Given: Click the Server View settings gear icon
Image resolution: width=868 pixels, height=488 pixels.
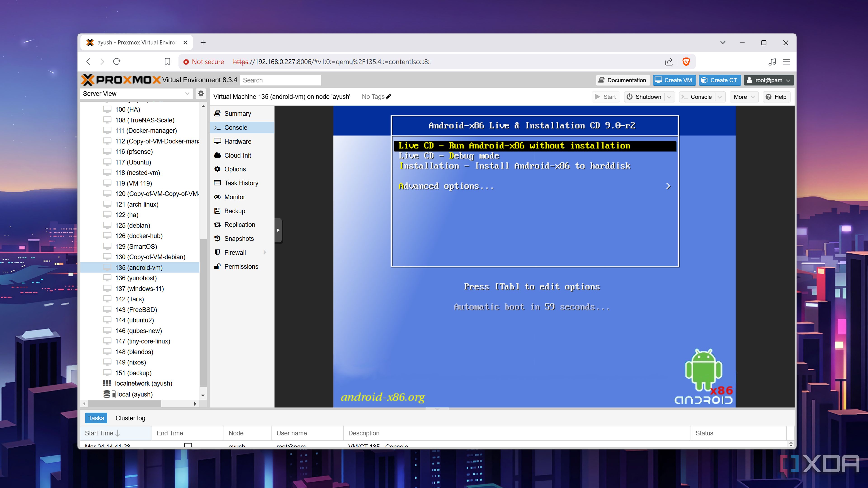Looking at the screenshot, I should click(x=201, y=93).
